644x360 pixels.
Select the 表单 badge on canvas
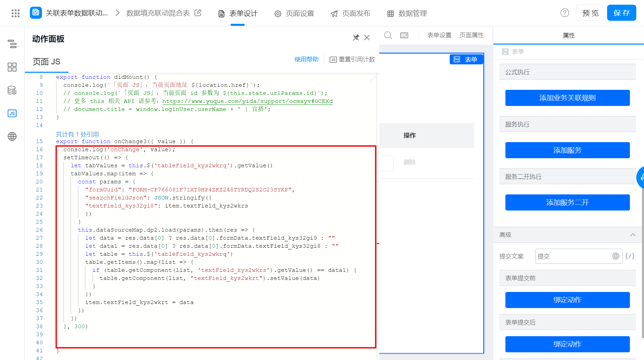coord(466,59)
